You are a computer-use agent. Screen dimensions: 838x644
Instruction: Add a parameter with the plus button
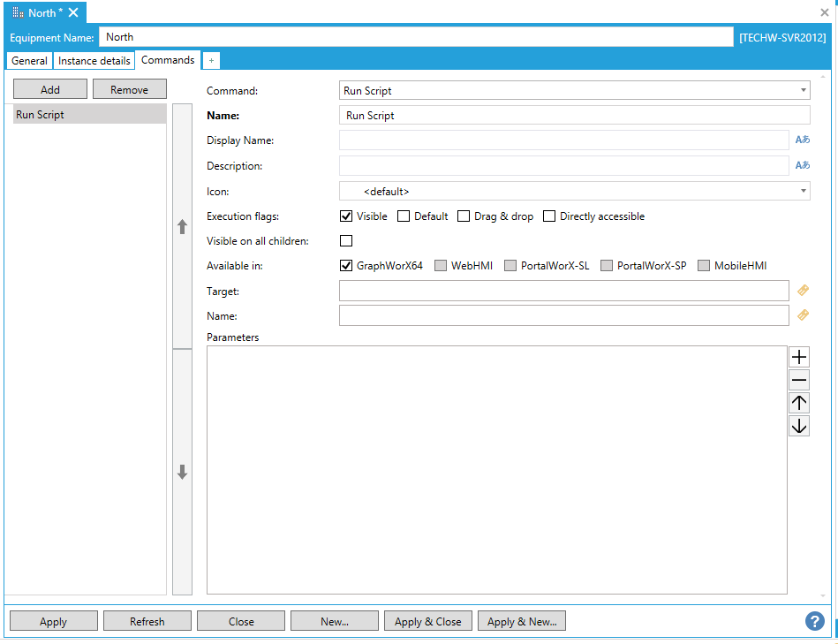point(799,357)
